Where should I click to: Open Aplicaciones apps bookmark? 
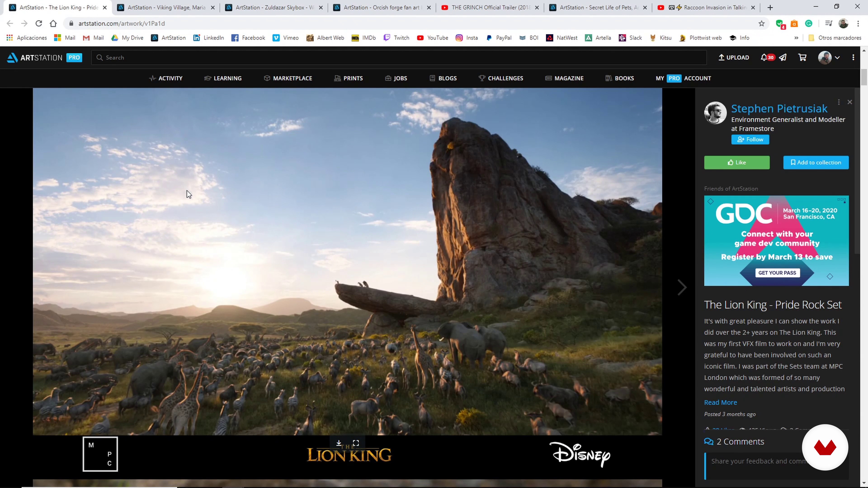(x=27, y=38)
